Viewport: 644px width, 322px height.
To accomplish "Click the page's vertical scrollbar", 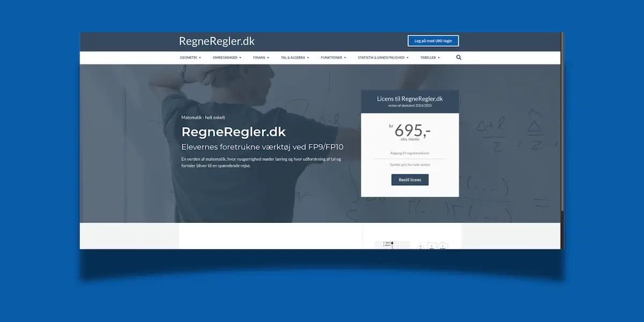I will coord(562,134).
